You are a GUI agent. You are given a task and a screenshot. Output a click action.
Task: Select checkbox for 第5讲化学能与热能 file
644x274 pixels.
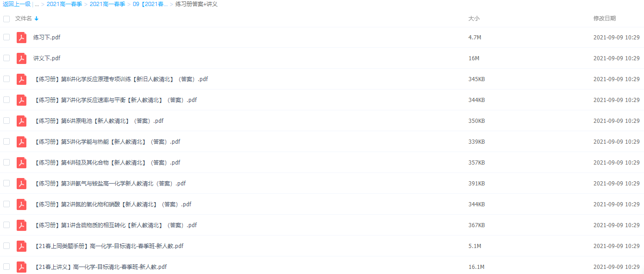6,141
